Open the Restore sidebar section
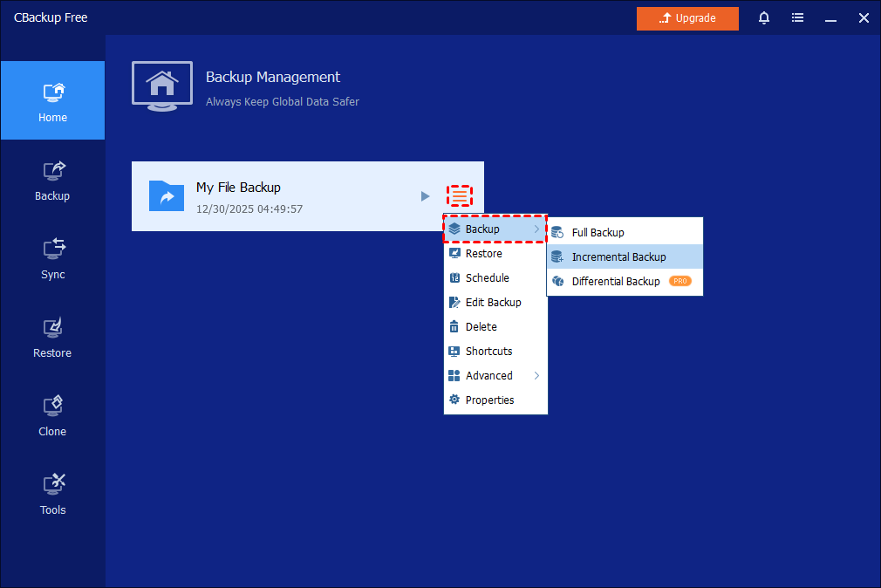 (x=52, y=338)
